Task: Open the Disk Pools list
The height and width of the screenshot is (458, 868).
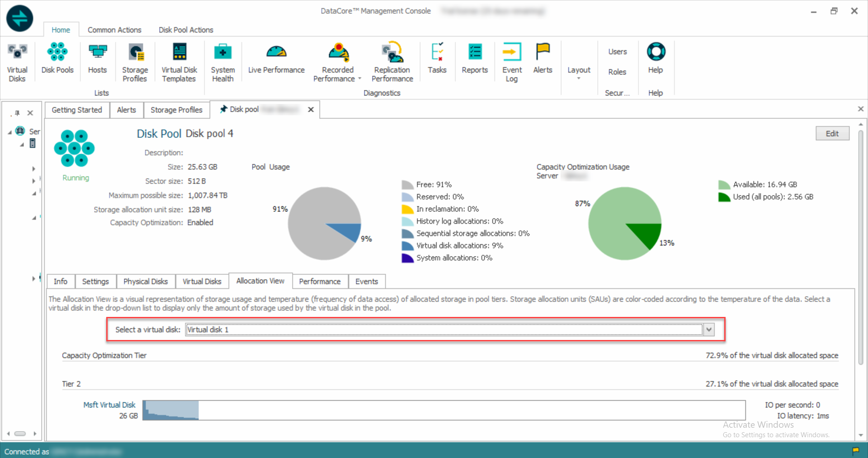Action: [x=57, y=58]
